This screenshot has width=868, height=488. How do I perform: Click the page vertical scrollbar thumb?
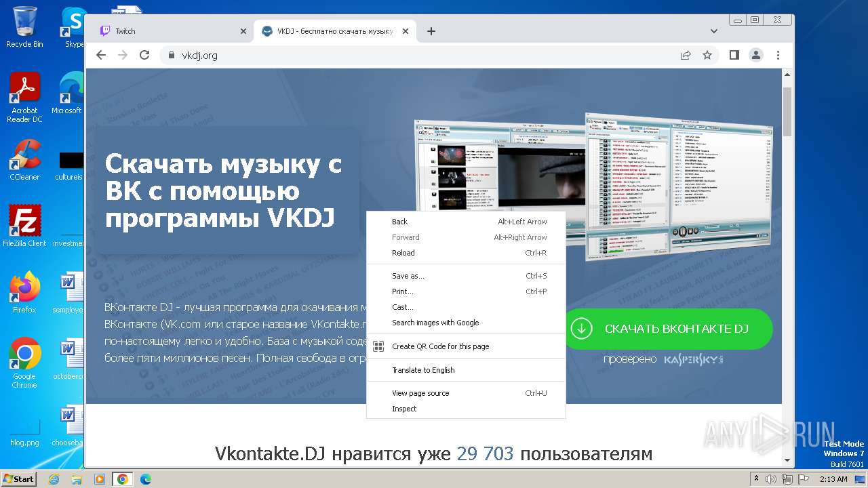787,112
